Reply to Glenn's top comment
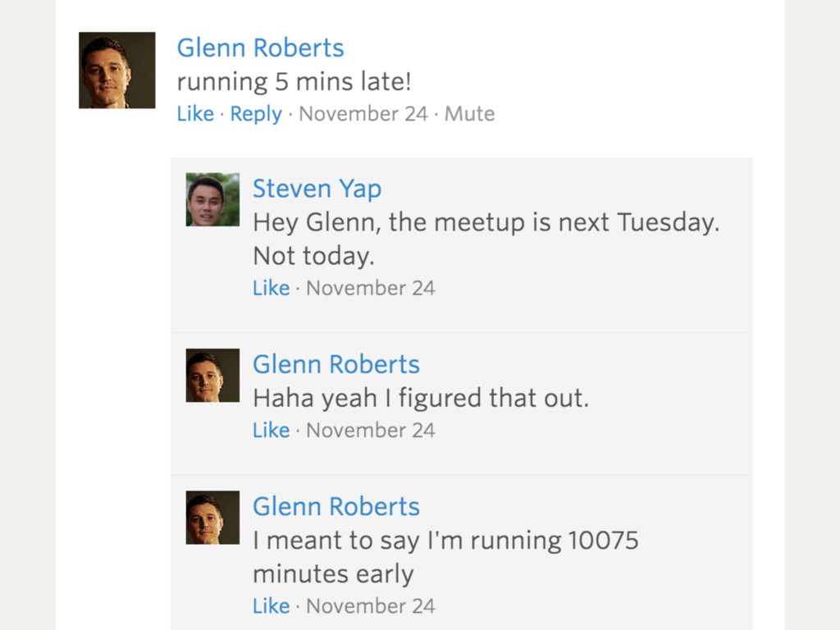 (256, 114)
